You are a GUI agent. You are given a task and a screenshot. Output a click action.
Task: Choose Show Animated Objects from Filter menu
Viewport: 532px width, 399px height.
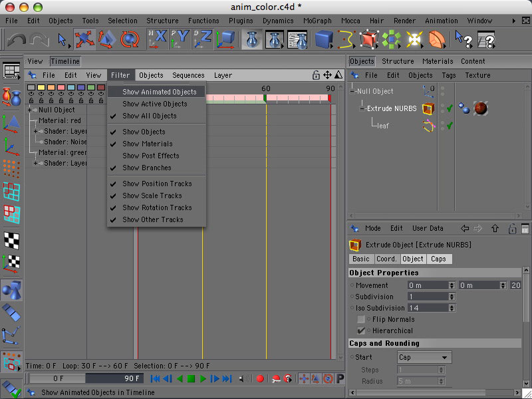click(159, 92)
